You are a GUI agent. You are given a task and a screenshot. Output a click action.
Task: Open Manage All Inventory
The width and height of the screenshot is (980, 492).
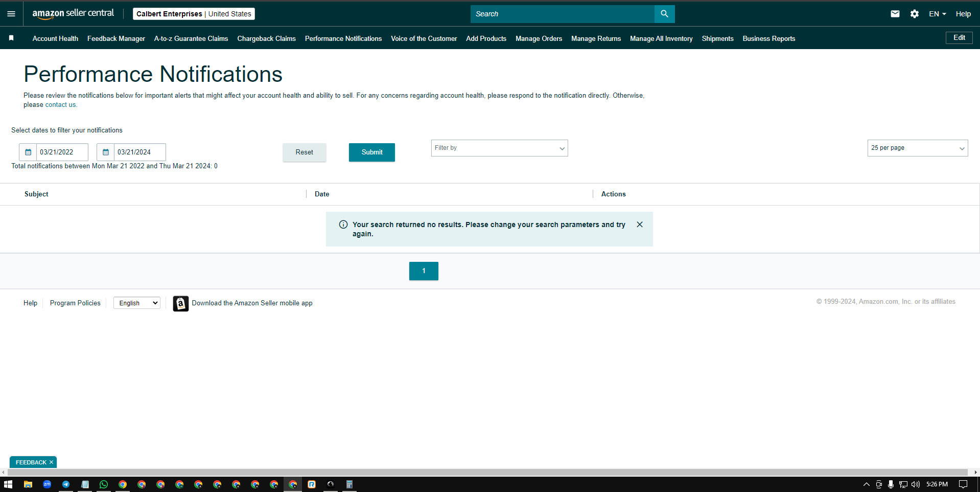tap(661, 38)
